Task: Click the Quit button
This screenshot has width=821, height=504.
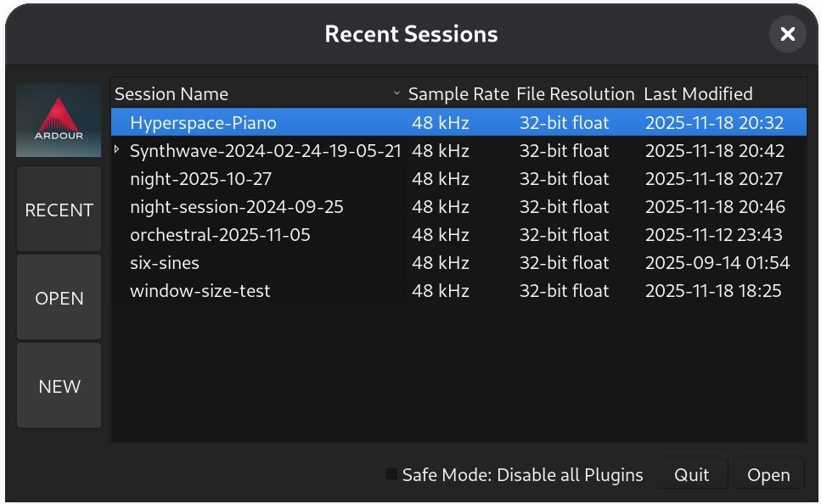Action: [x=692, y=474]
